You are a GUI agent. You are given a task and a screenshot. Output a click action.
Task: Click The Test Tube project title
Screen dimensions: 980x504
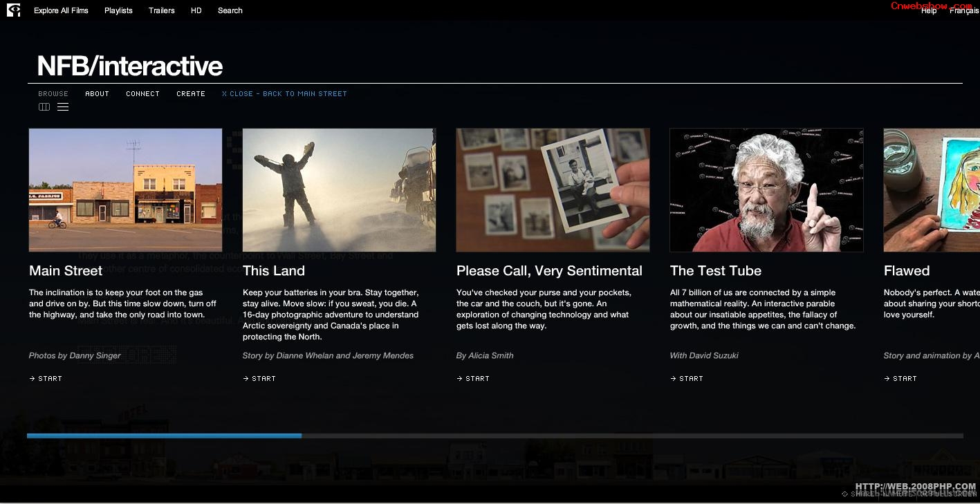pos(715,270)
